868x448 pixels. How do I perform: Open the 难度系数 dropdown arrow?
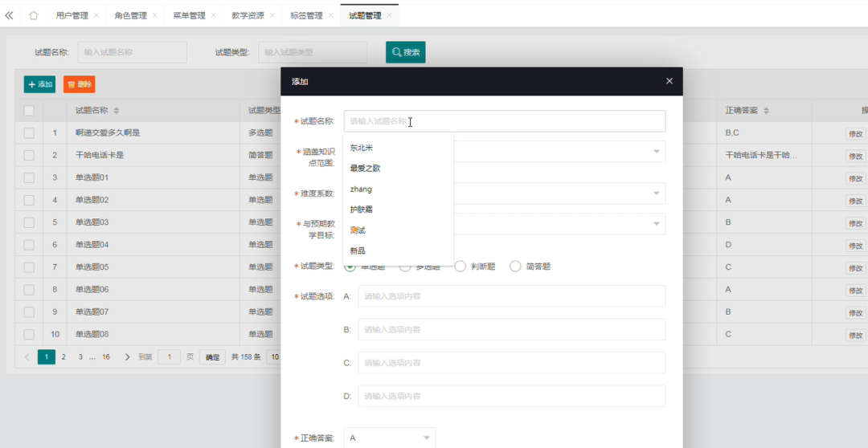[x=657, y=193]
